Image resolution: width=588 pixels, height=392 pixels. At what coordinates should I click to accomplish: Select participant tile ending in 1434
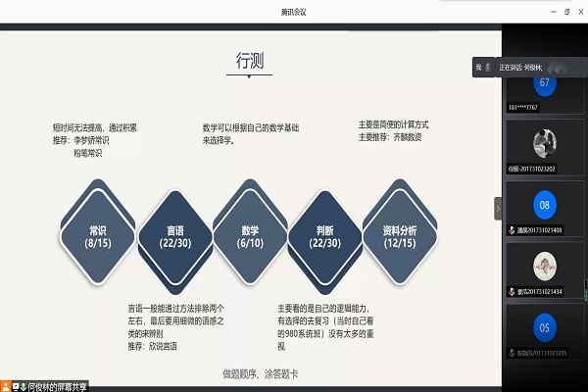543,269
